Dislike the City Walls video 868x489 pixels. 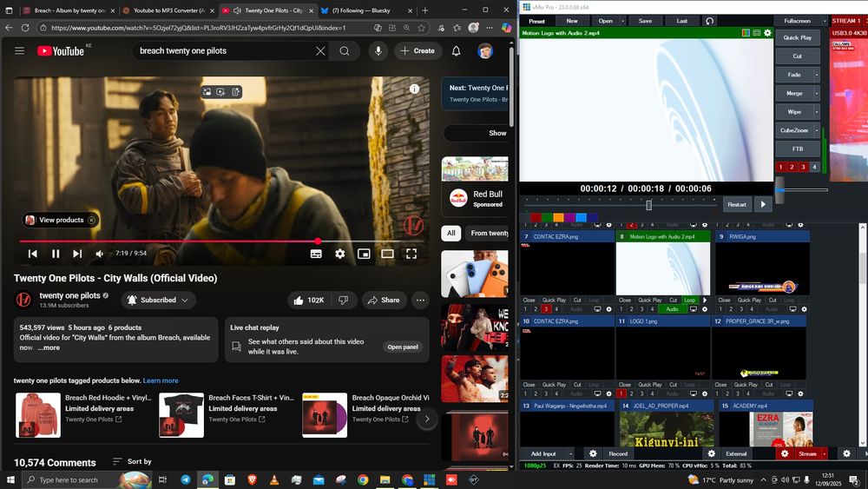pos(343,300)
